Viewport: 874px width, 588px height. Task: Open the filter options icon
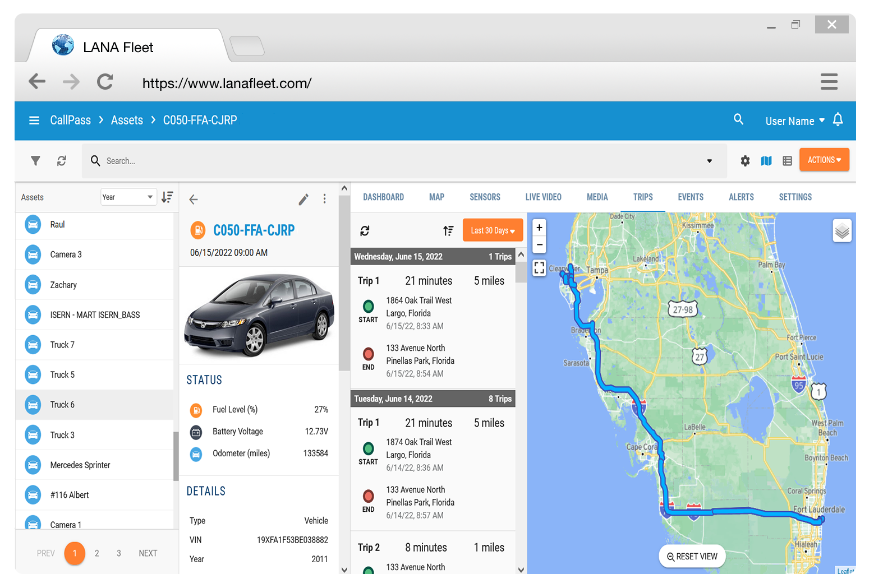click(35, 161)
